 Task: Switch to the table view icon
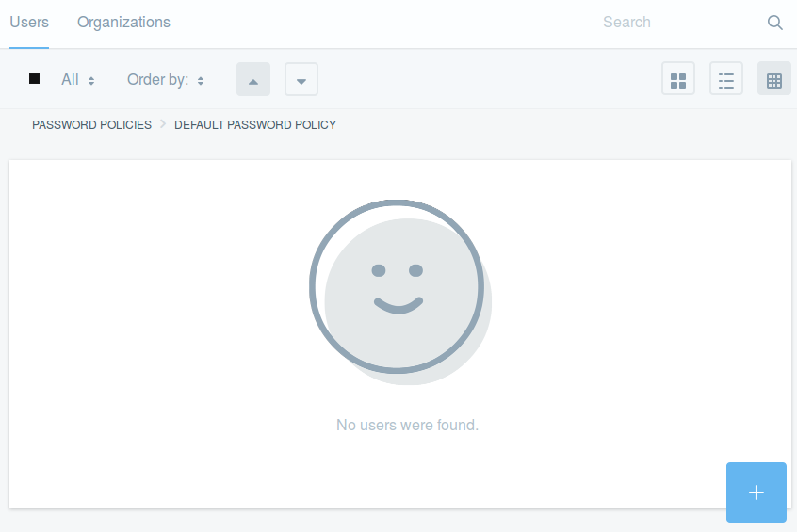pos(774,79)
